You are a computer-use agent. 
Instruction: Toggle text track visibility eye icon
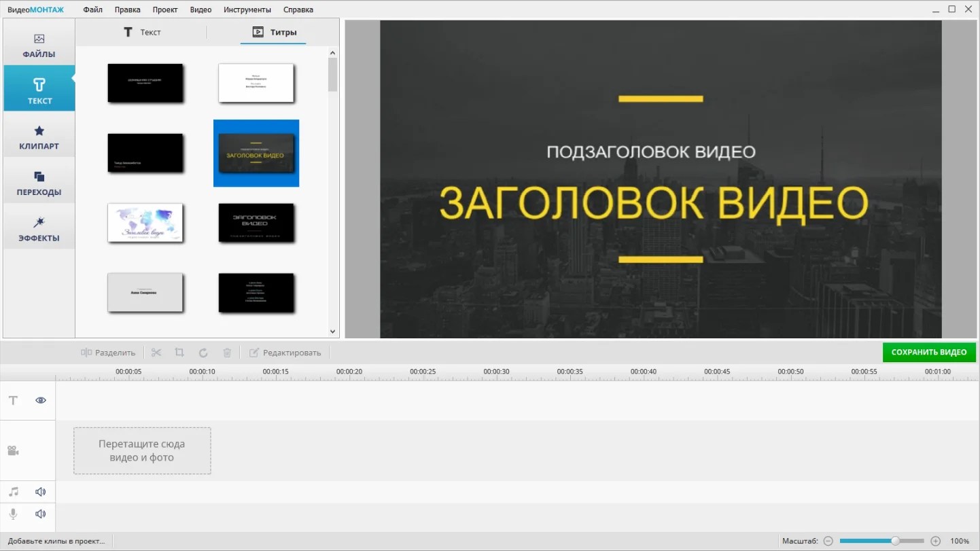pyautogui.click(x=41, y=401)
